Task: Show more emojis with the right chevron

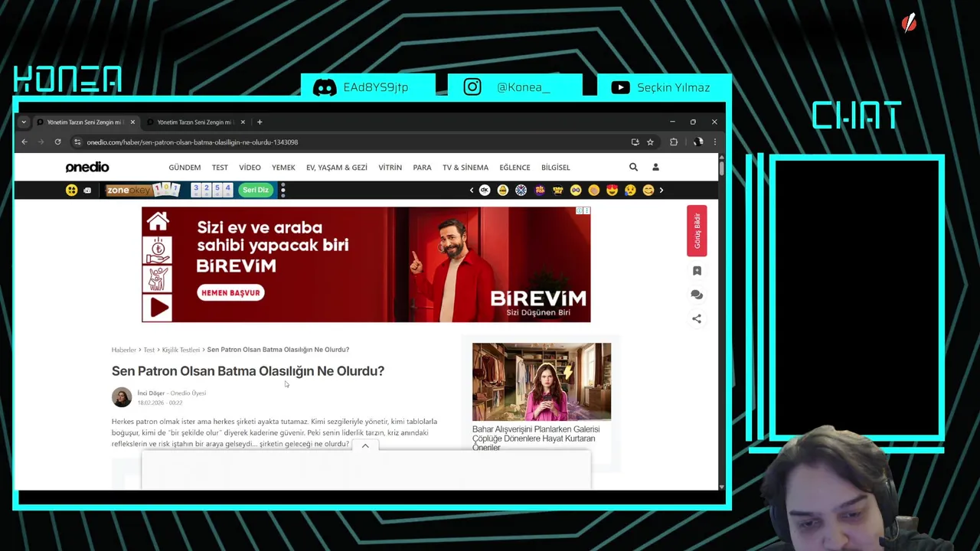Action: click(661, 190)
